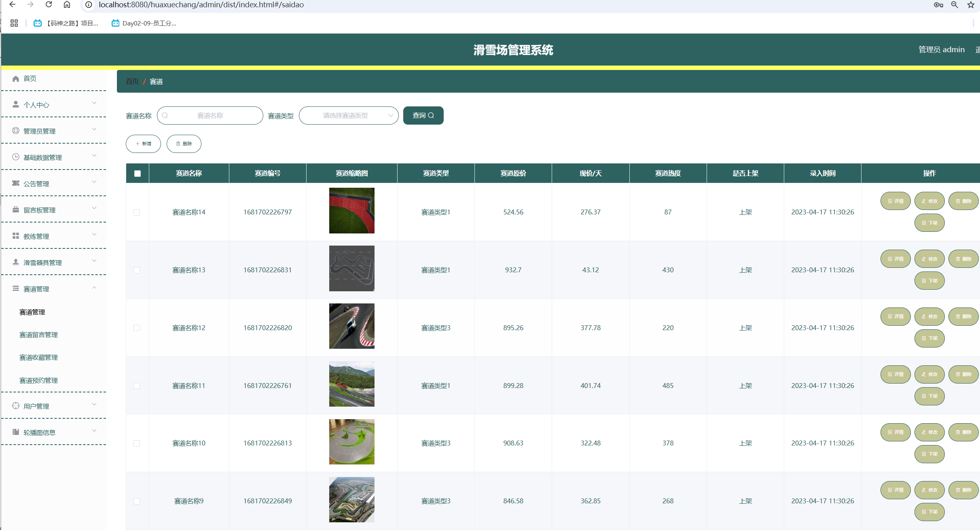Expand the 用户管理 menu chevron
Image resolution: width=980 pixels, height=530 pixels.
click(x=94, y=405)
